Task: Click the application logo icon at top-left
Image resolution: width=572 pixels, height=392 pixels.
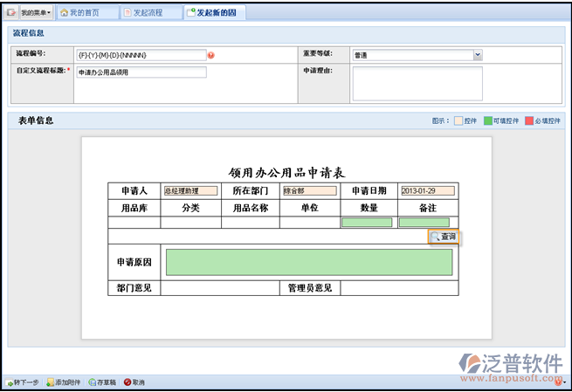Action: tap(10, 13)
